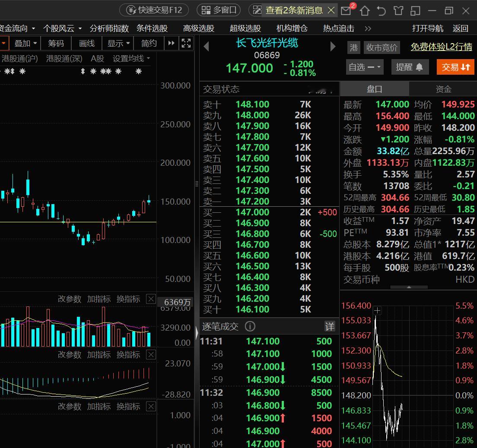Switch to the 资金 tab
477x448 pixels.
(443, 89)
